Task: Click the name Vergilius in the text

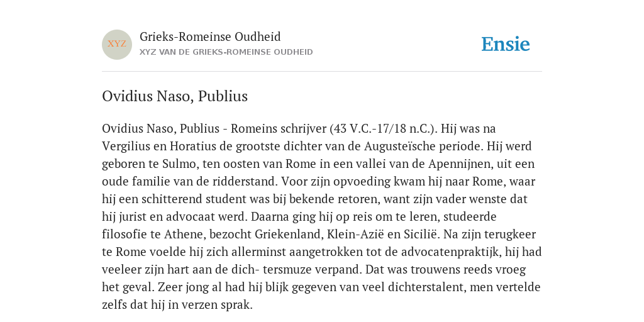Action: point(126,147)
